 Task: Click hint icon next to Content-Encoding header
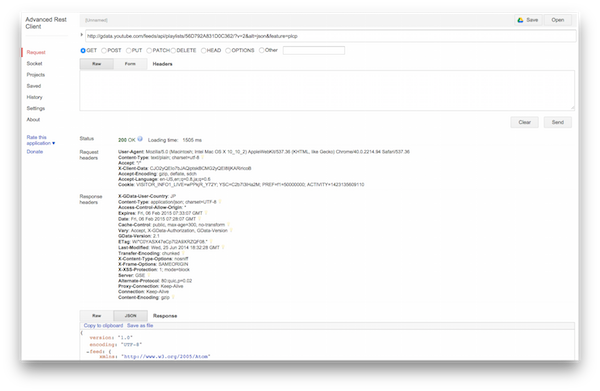tap(173, 297)
